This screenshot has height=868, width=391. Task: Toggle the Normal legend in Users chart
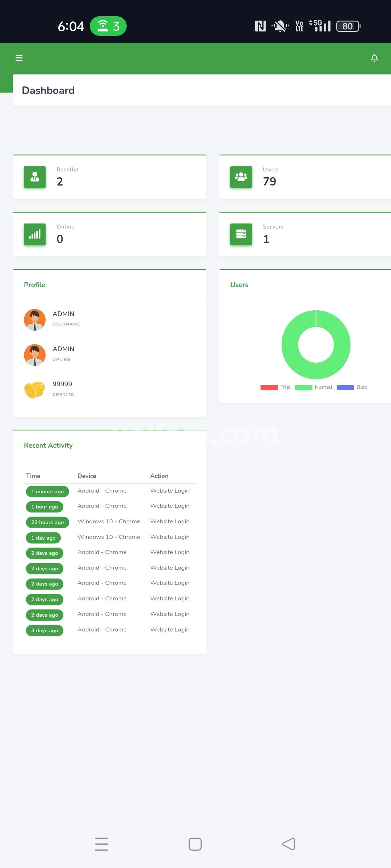tap(314, 387)
